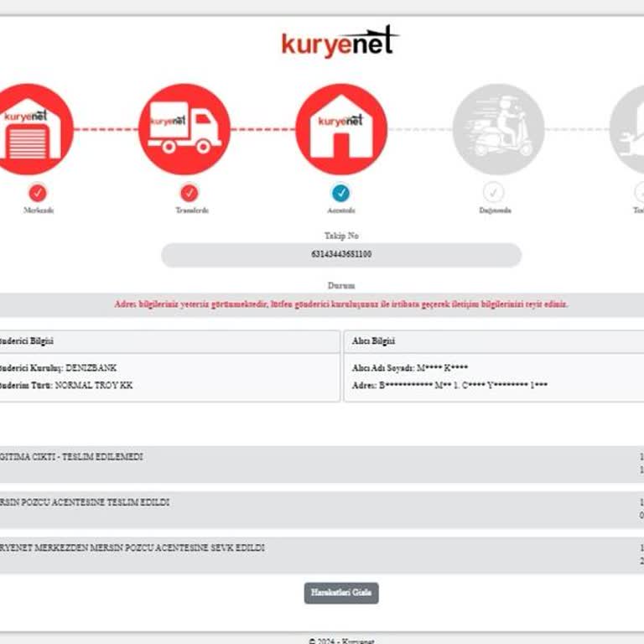
Task: Click Gönderim Türü: NORMAL TROY KK text
Action: [x=66, y=385]
